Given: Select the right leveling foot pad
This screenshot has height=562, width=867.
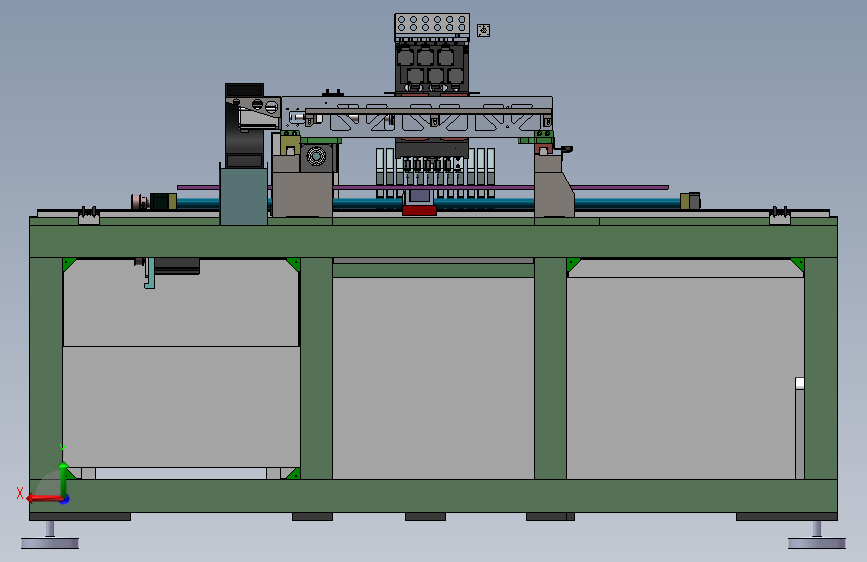Looking at the screenshot, I should click(x=817, y=543).
